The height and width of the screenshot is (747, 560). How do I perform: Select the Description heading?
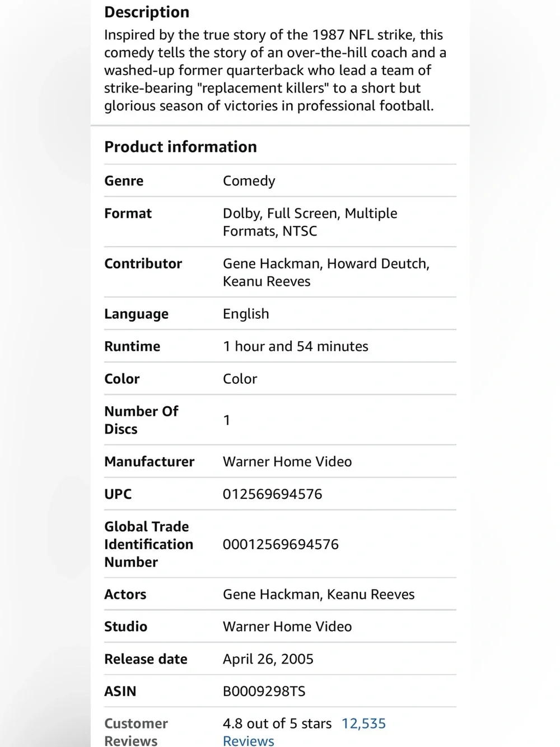tap(147, 12)
